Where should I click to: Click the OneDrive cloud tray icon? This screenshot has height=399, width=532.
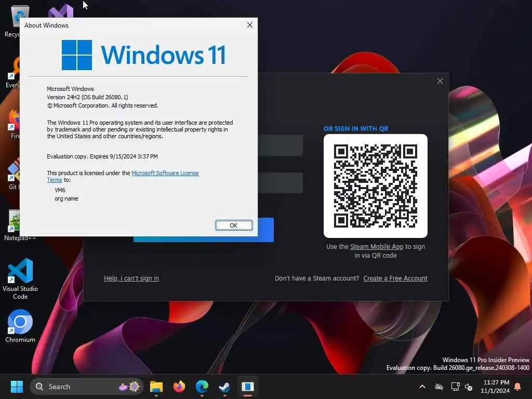[439, 387]
